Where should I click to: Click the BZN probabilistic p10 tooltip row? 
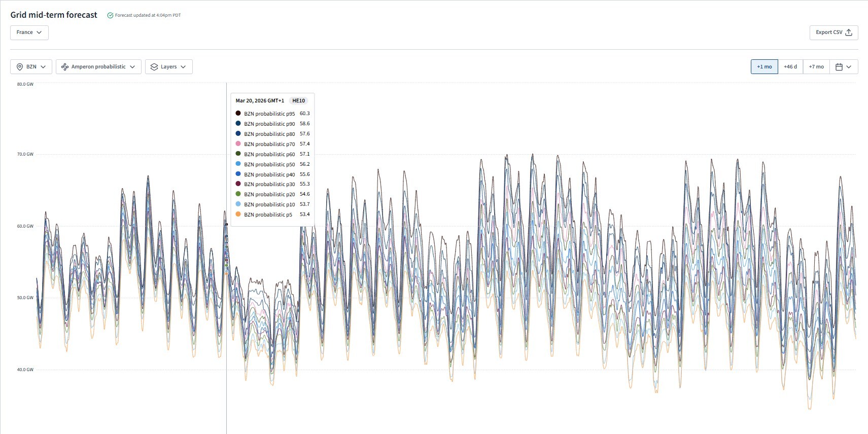tap(272, 204)
